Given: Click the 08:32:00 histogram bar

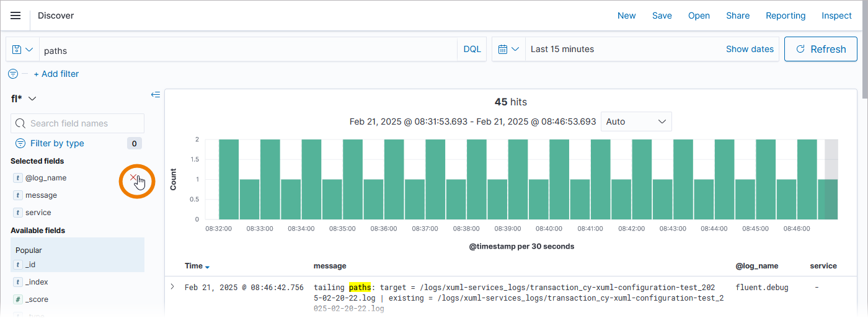Looking at the screenshot, I should click(229, 179).
